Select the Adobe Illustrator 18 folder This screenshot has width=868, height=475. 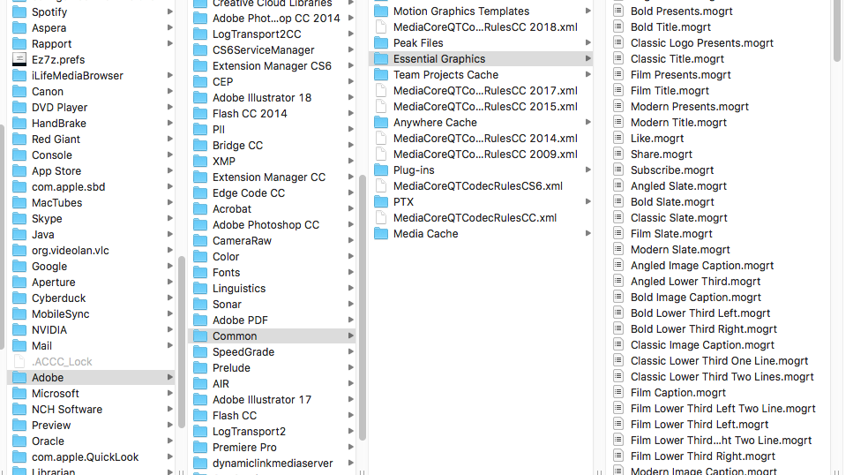pos(273,97)
